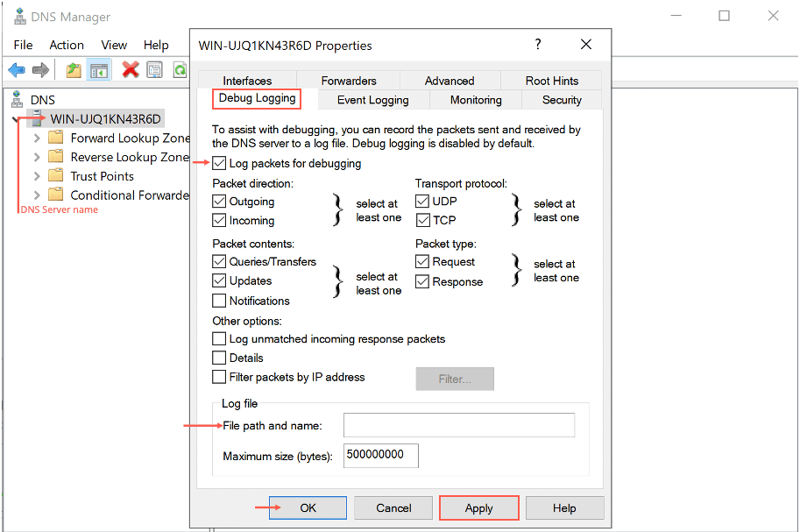This screenshot has height=532, width=800.
Task: Open the Action menu
Action: point(67,45)
